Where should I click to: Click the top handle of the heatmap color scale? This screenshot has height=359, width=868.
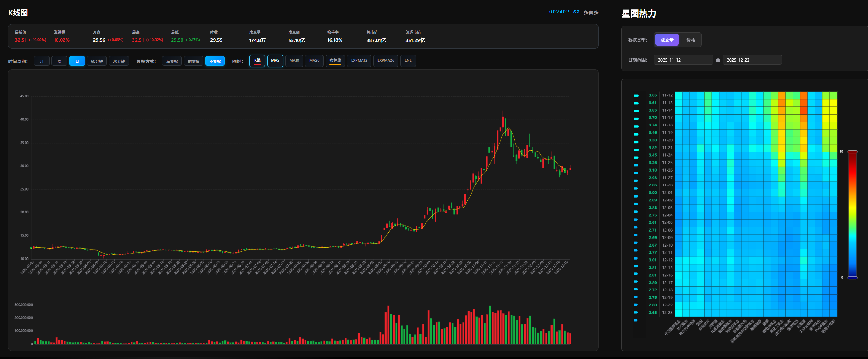pyautogui.click(x=853, y=152)
